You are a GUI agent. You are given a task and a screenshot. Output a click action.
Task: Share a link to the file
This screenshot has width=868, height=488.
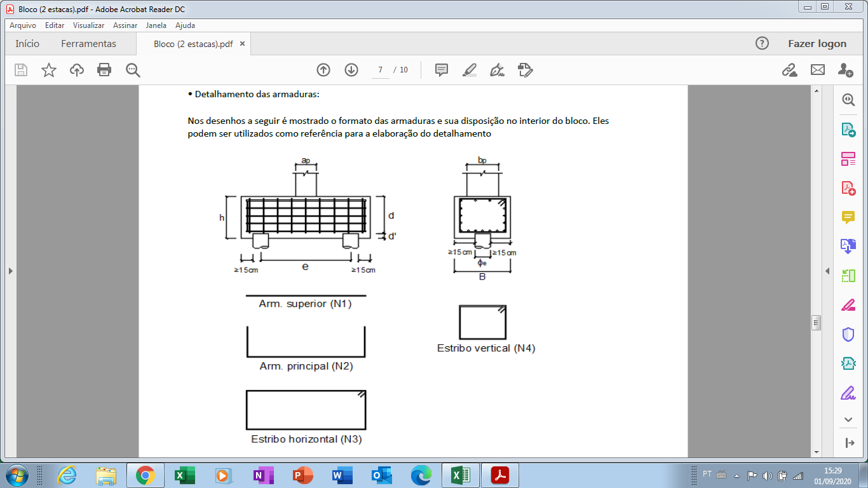(789, 70)
